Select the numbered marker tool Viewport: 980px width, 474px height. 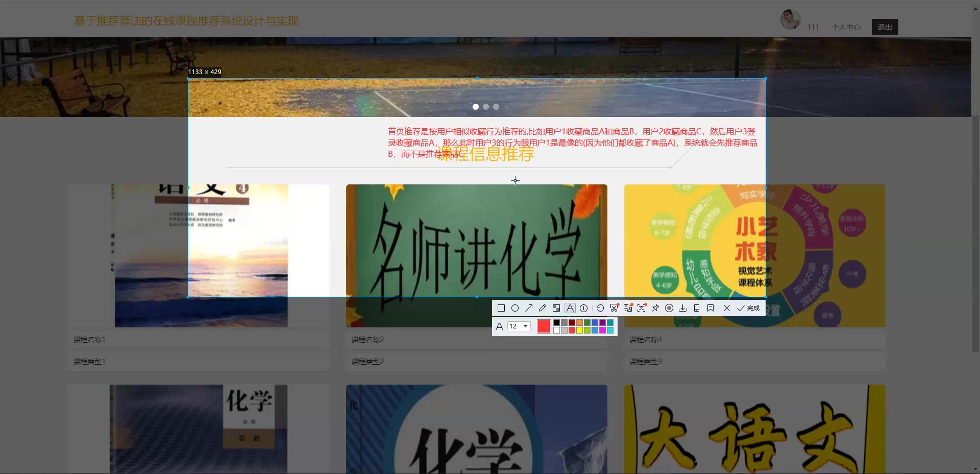click(x=584, y=308)
